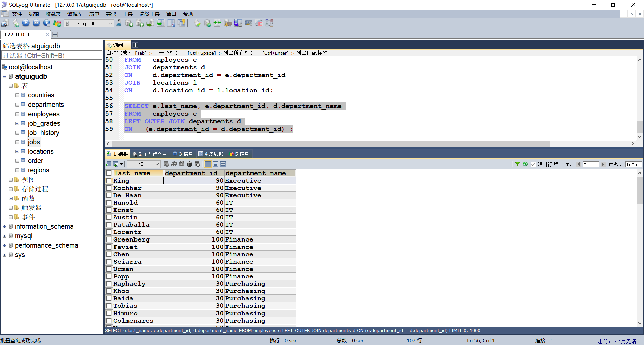Switch to the 4 表数据 tab
644x345 pixels.
tap(211, 154)
